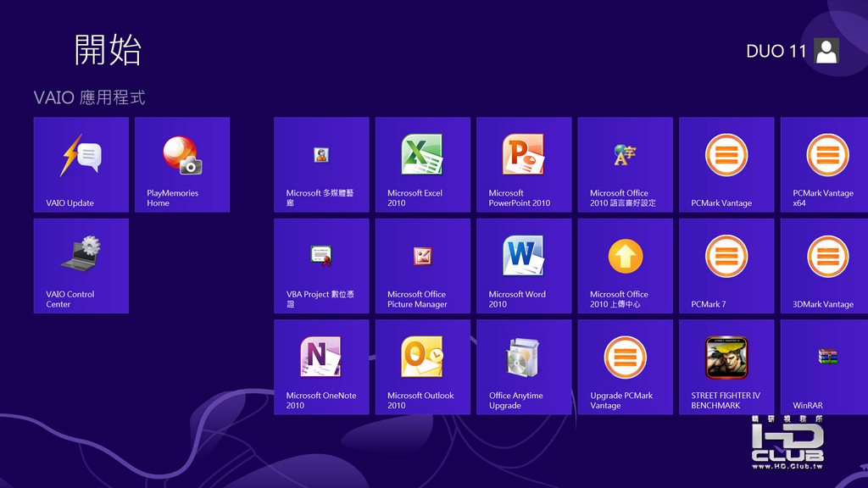868x488 pixels.
Task: Open Microsoft Office 2010 語言喜好設定
Action: pos(625,164)
